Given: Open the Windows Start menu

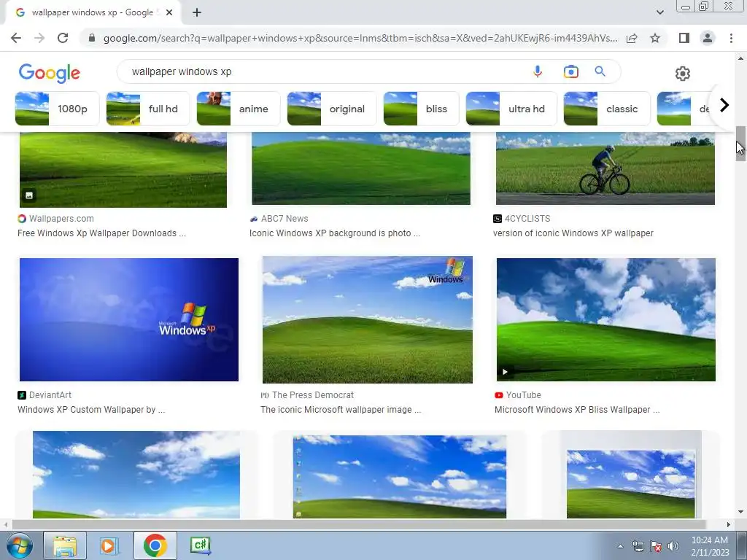Looking at the screenshot, I should pyautogui.click(x=20, y=545).
